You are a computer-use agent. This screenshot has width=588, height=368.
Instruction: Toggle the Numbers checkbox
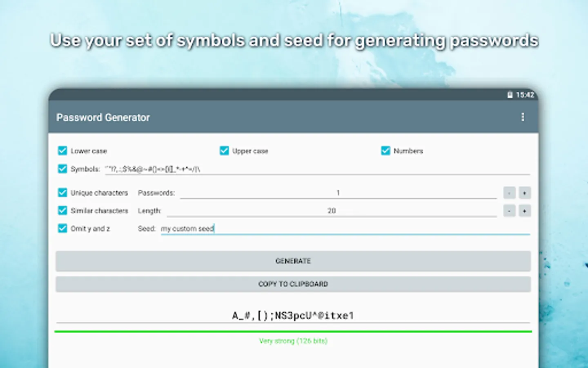click(385, 150)
